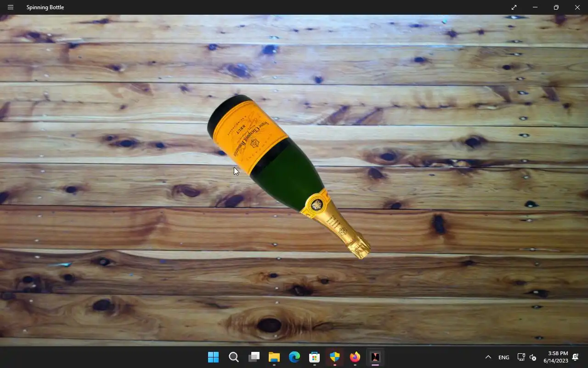Open Windows Security shield on the taskbar
The width and height of the screenshot is (588, 368).
(335, 357)
